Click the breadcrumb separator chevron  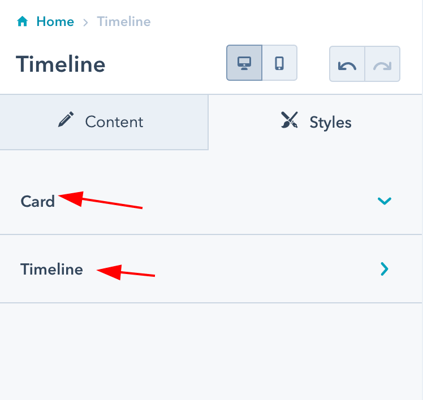click(86, 22)
